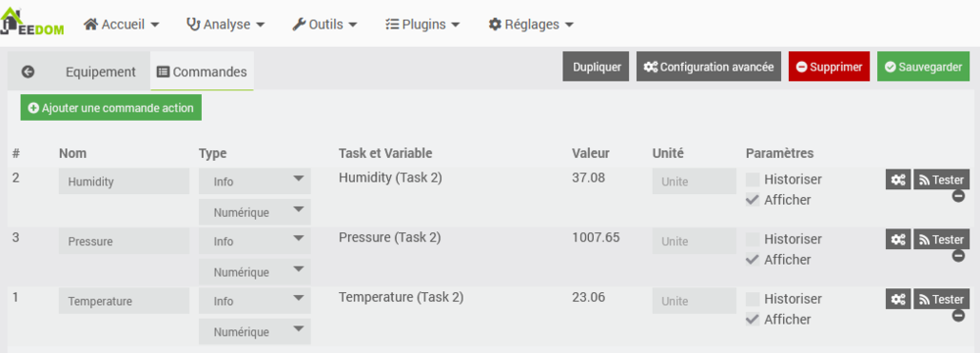Open the Info type dropdown for Pressure
This screenshot has height=353, width=980.
coord(255,241)
